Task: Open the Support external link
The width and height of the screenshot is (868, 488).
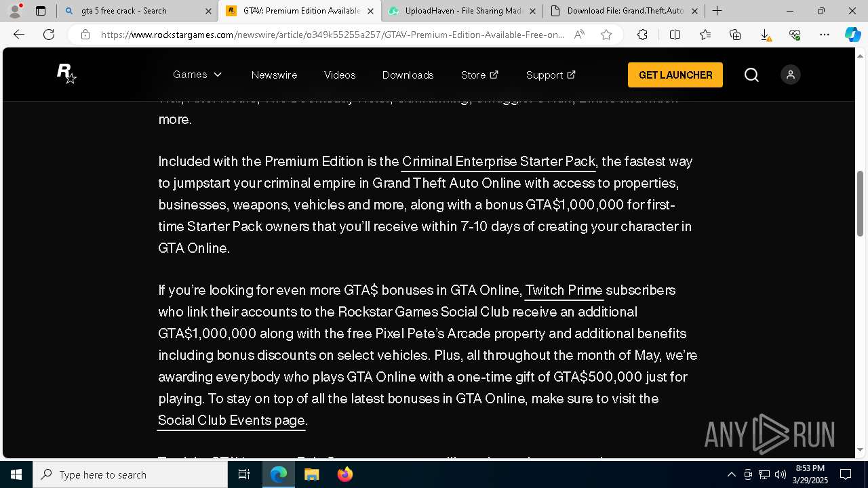Action: [x=551, y=75]
